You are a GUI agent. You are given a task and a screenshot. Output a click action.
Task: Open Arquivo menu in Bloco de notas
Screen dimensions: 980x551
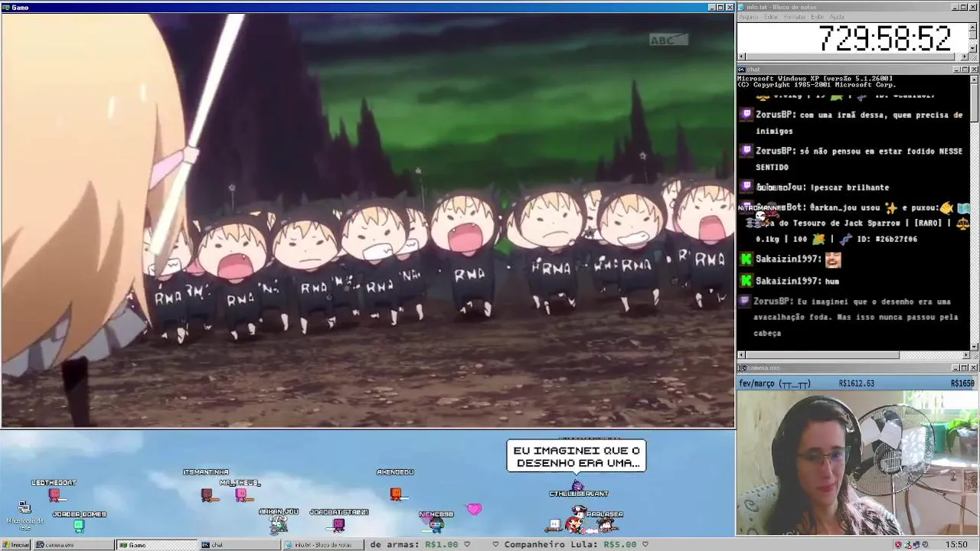click(x=748, y=17)
